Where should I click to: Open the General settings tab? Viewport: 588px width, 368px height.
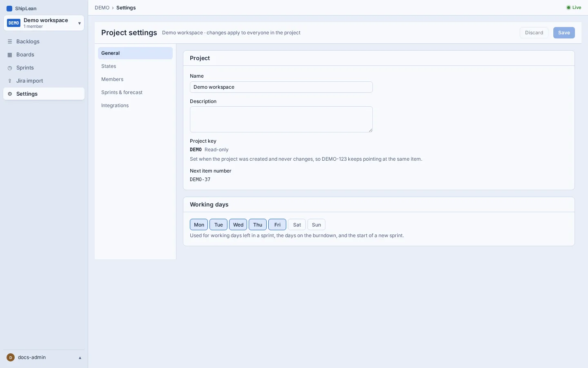coord(135,53)
